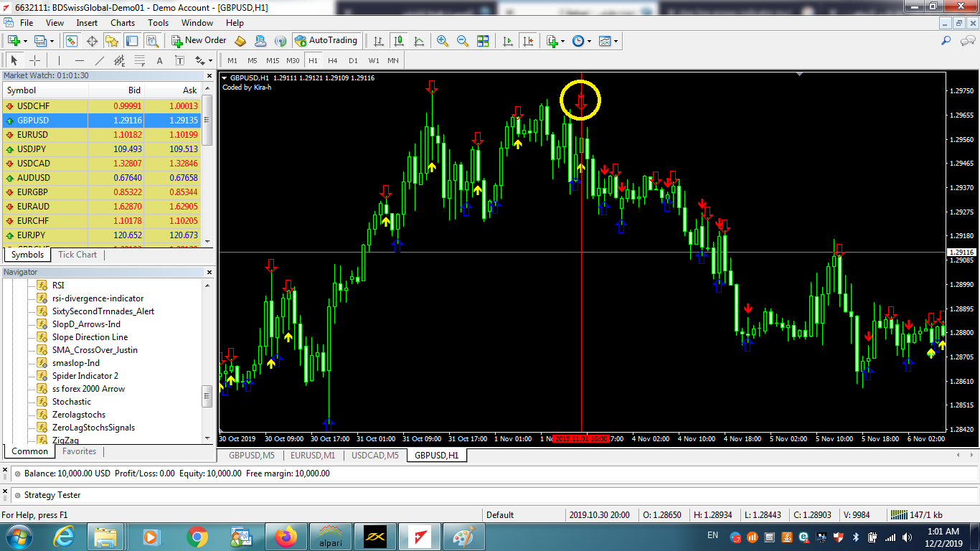Switch timeframe to H4
This screenshot has height=551, width=980.
(333, 60)
